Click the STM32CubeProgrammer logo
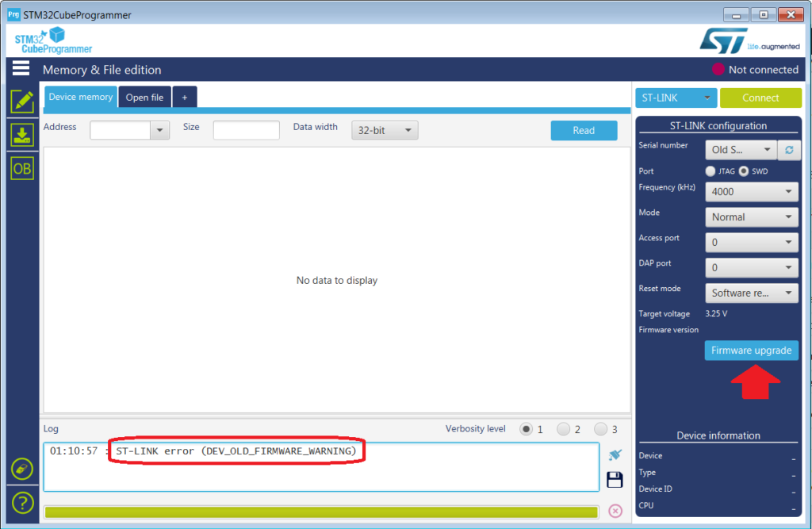 53,41
